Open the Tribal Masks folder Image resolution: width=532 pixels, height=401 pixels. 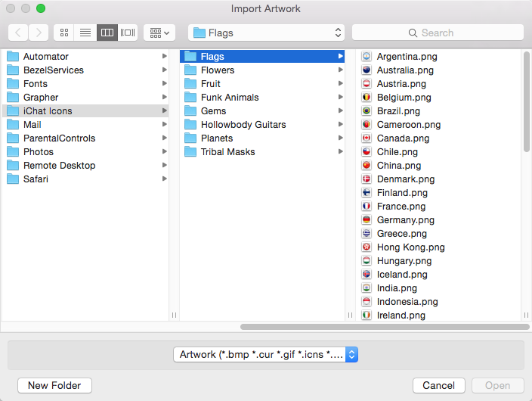click(262, 151)
